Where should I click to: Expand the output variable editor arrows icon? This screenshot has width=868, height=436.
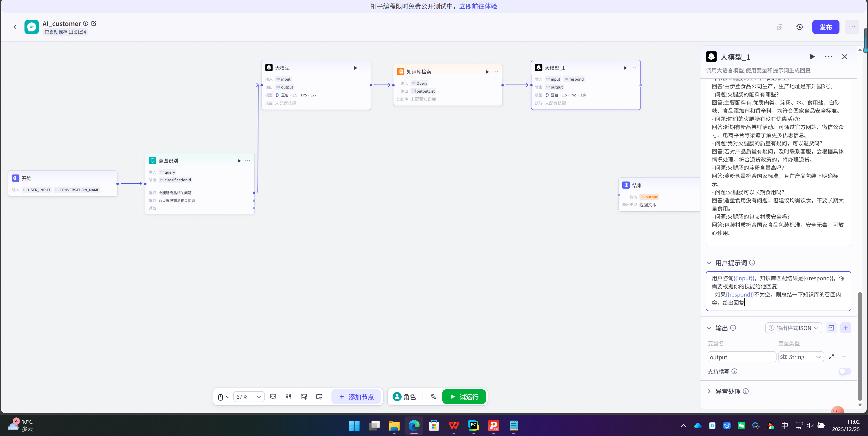(x=831, y=357)
